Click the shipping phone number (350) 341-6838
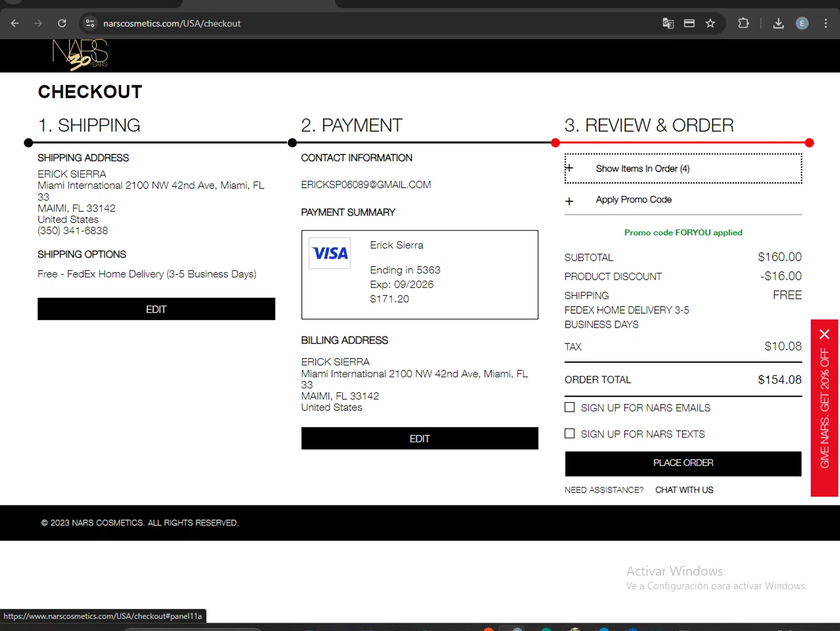This screenshot has width=840, height=631. [73, 231]
